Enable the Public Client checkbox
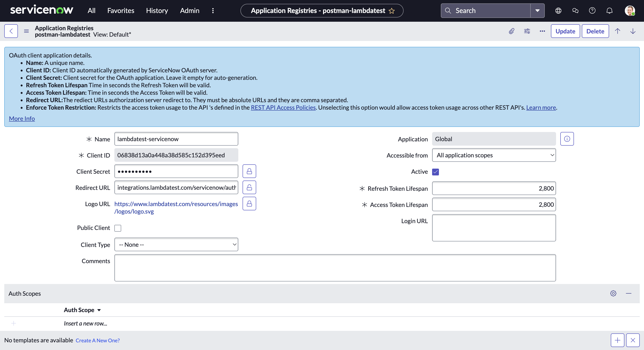This screenshot has width=644, height=350. point(118,228)
